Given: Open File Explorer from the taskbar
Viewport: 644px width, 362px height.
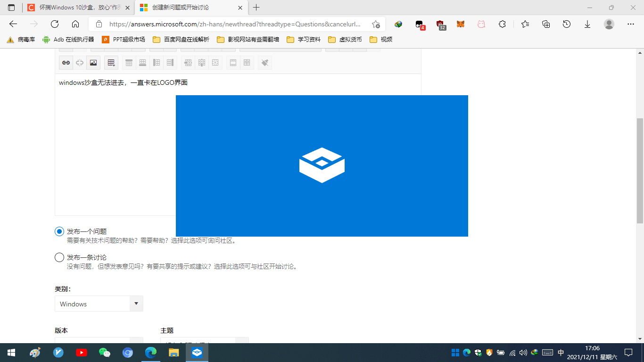Looking at the screenshot, I should point(174,353).
